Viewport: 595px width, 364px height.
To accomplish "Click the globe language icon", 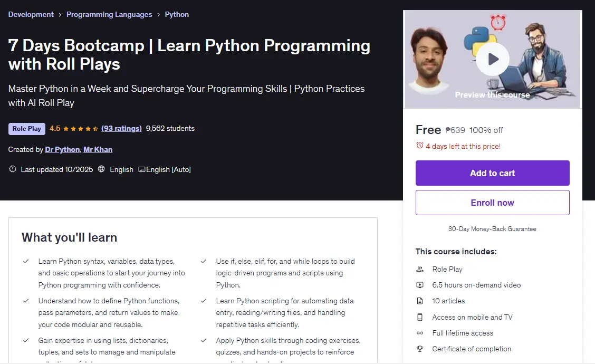I will click(x=101, y=169).
